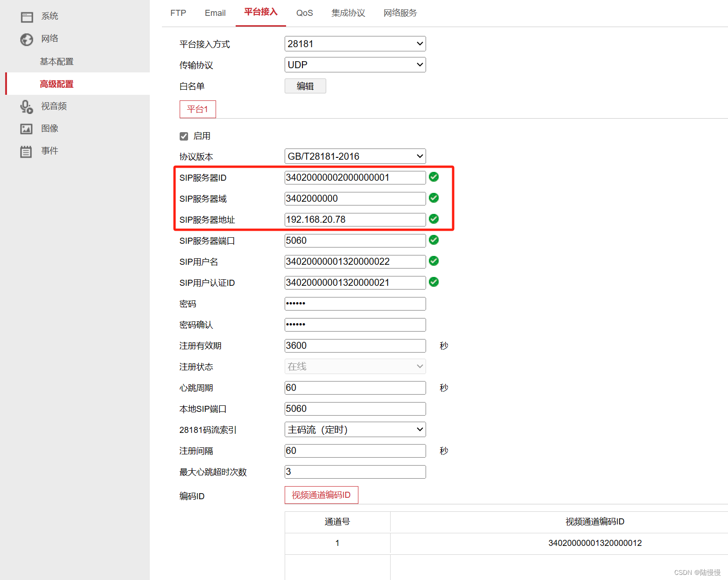This screenshot has height=580, width=728.
Task: Click inside the 心跳周期 input field
Action: click(355, 388)
